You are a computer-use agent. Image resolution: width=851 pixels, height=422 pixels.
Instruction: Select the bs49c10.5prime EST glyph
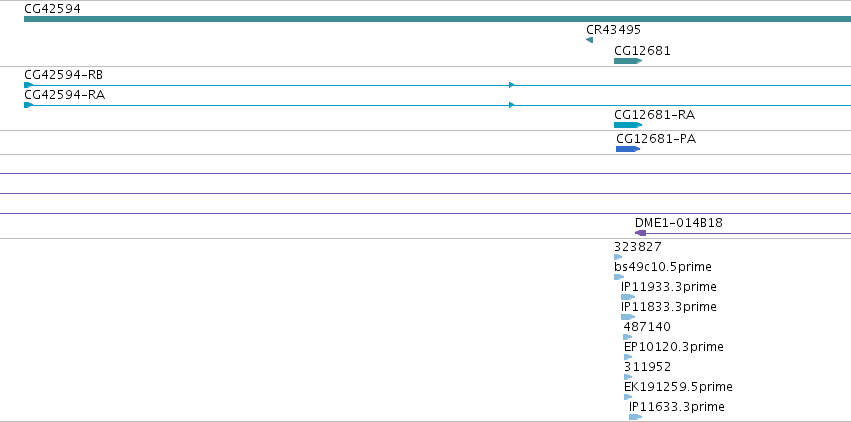coord(619,277)
